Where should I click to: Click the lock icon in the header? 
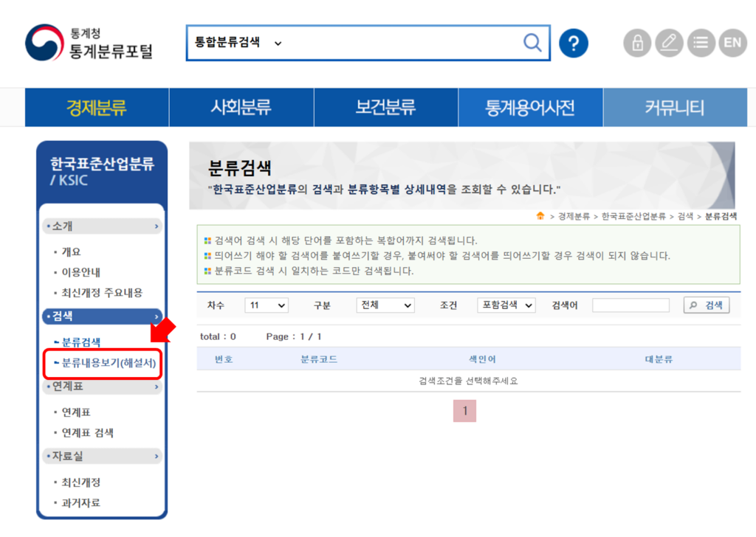(636, 43)
